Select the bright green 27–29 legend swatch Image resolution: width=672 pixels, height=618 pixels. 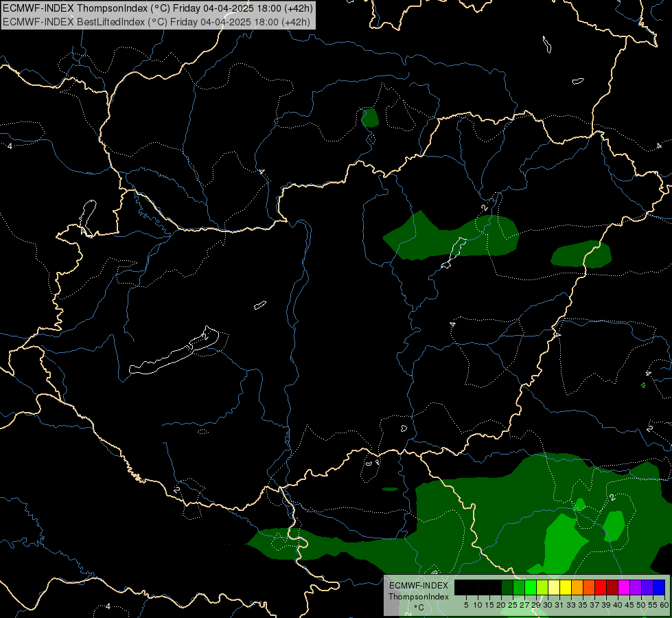[531, 587]
